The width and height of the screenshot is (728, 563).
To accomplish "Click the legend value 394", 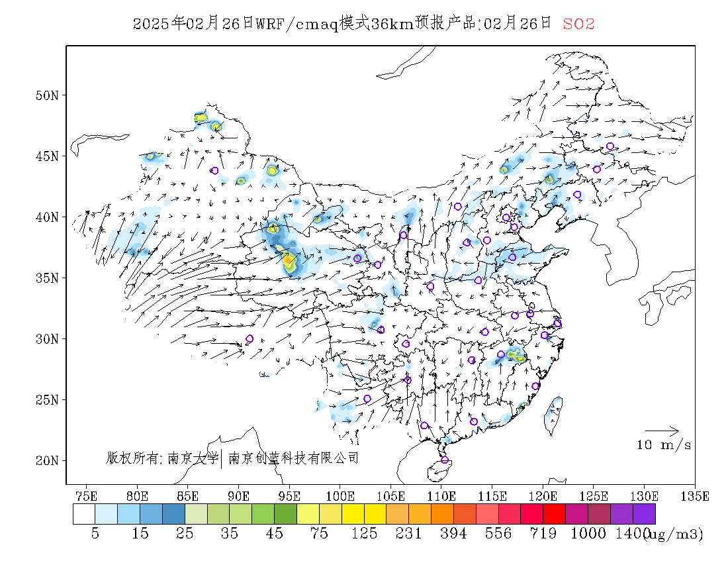I will [453, 533].
